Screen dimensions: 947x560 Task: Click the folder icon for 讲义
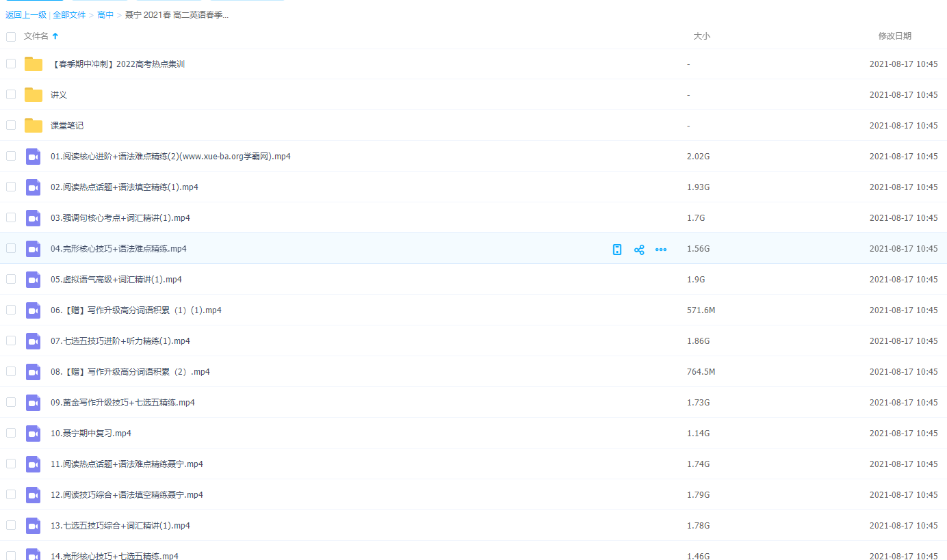point(34,95)
